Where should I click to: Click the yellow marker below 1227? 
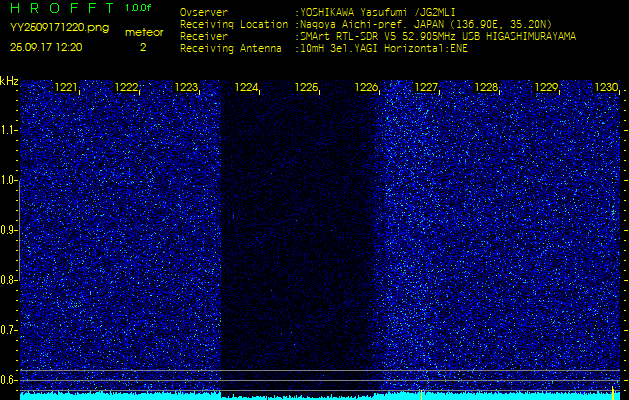(x=422, y=395)
